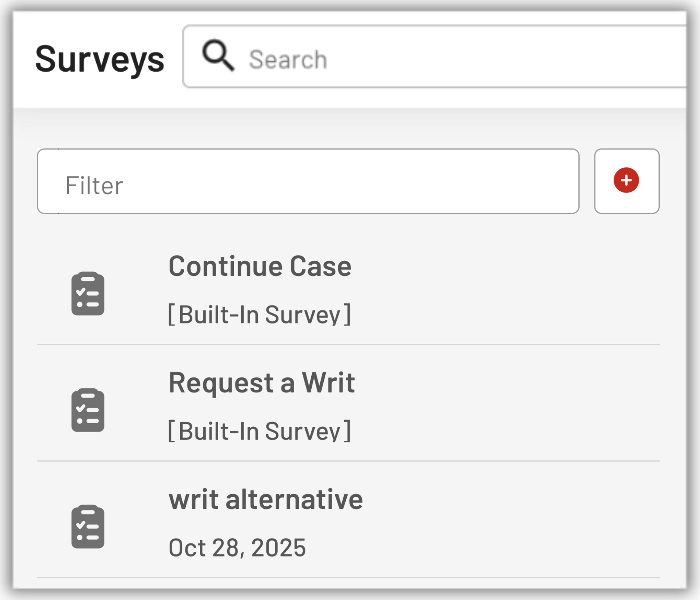Open the Request a Writ survey title
This screenshot has width=700, height=600.
pos(262,383)
